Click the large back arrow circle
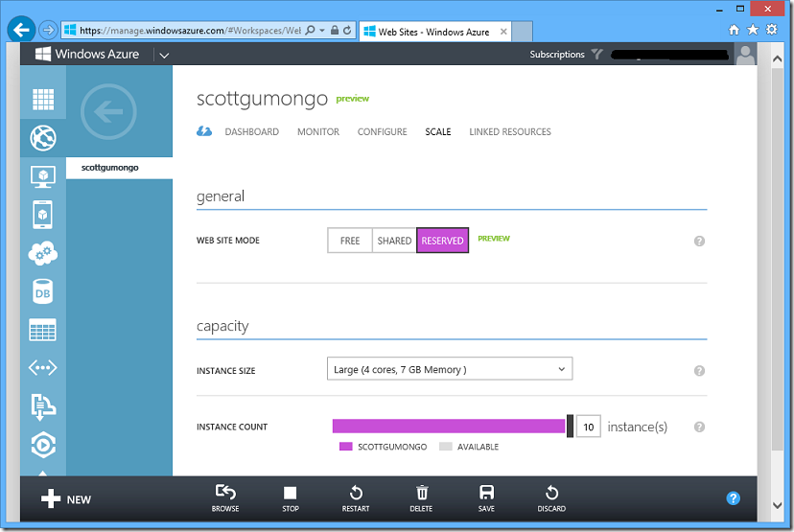This screenshot has height=532, width=794. pos(108,111)
